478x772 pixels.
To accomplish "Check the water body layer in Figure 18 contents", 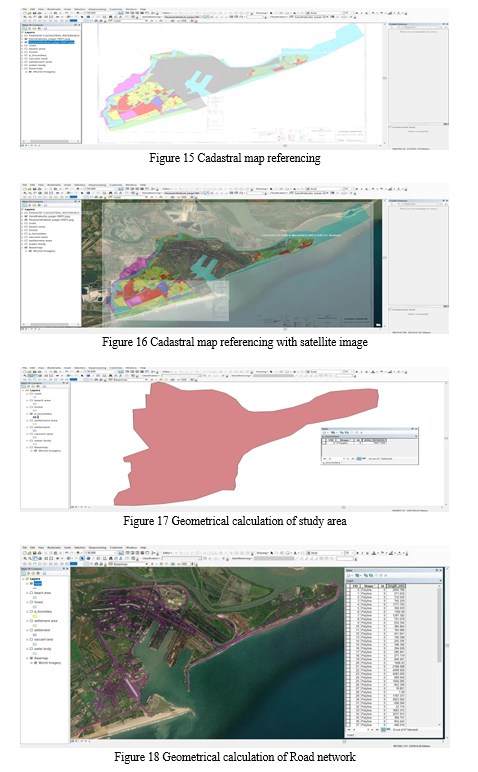I will (x=31, y=649).
